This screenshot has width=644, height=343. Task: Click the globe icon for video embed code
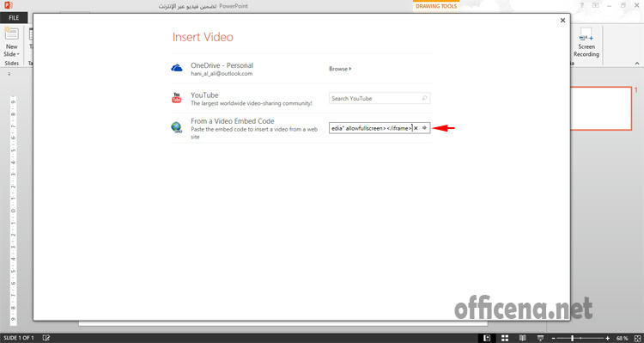tap(177, 127)
